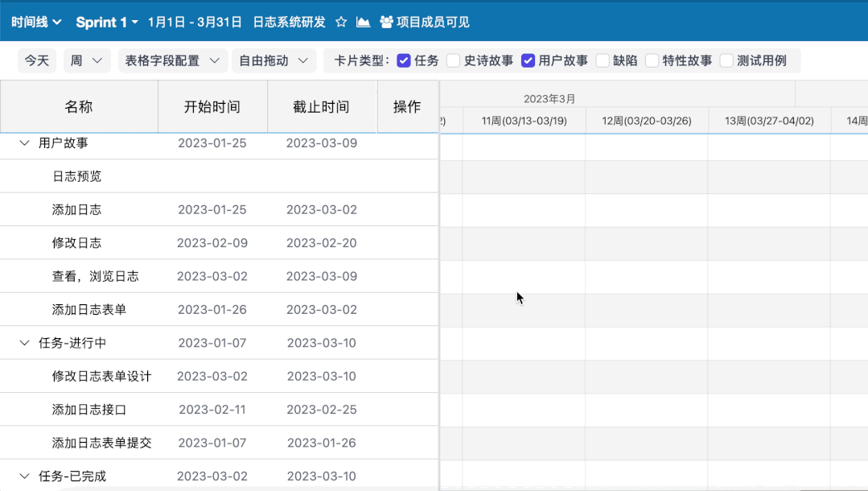Screen dimensions: 868x491
Task: Uncheck the 任务 card type checkbox
Action: click(404, 60)
